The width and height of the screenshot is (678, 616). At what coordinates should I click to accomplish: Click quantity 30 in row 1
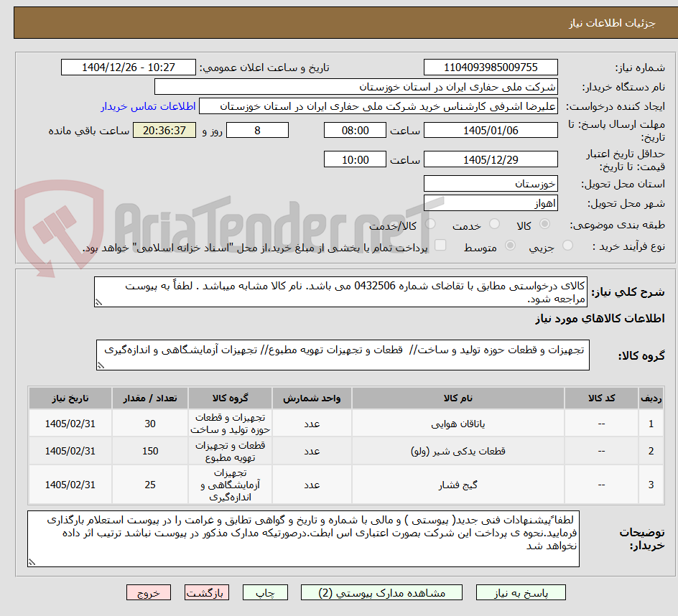tap(150, 424)
